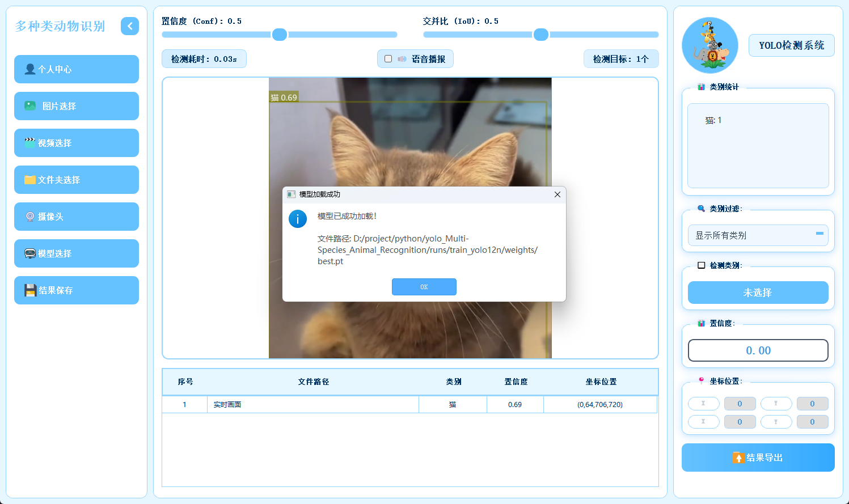Open 个人中心 user profile
849x504 pixels.
click(77, 69)
